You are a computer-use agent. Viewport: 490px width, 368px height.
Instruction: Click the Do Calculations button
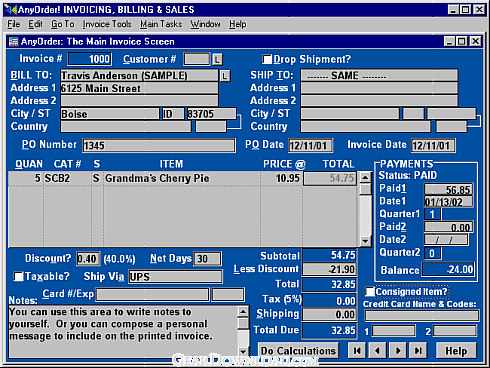(x=298, y=351)
